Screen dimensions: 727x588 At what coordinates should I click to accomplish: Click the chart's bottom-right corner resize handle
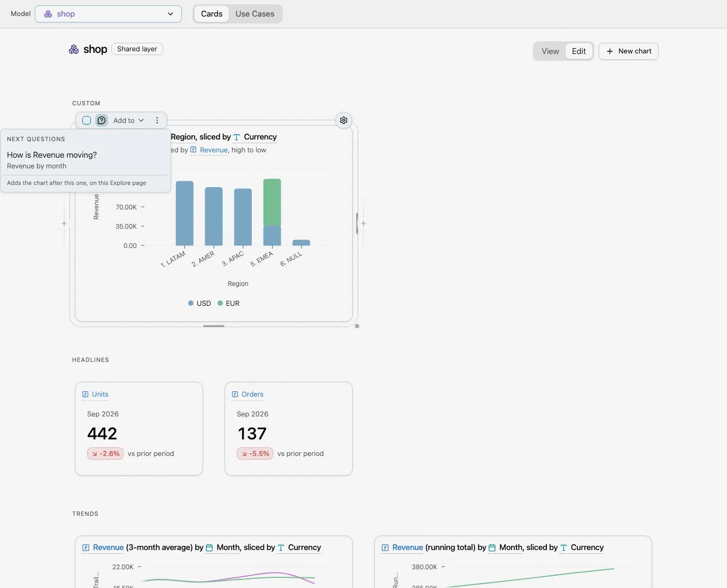pyautogui.click(x=357, y=326)
